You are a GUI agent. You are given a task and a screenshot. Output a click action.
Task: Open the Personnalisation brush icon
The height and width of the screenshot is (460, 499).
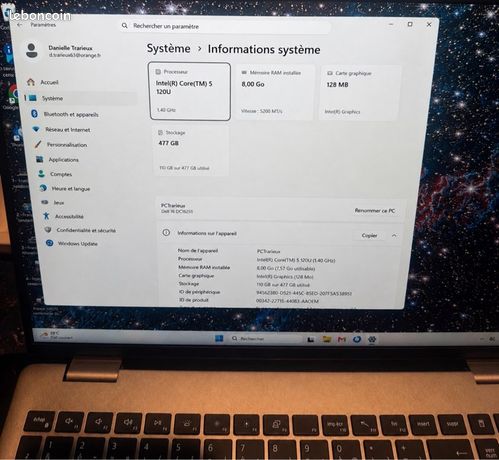tap(38, 144)
